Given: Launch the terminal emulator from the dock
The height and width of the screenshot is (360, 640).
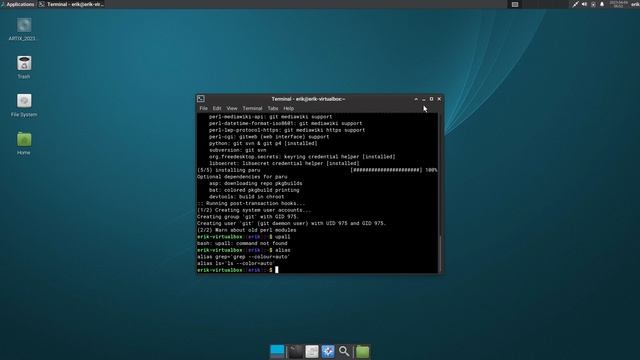Looking at the screenshot, I should 296,351.
